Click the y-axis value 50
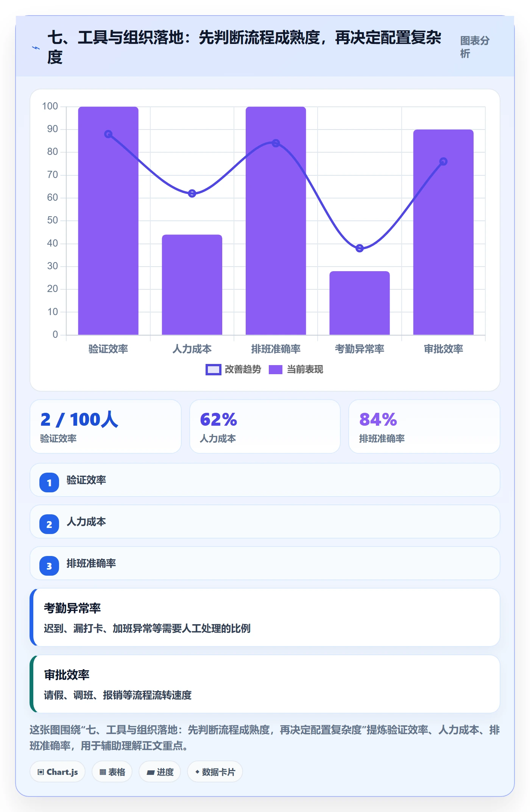Image resolution: width=530 pixels, height=812 pixels. coord(53,220)
